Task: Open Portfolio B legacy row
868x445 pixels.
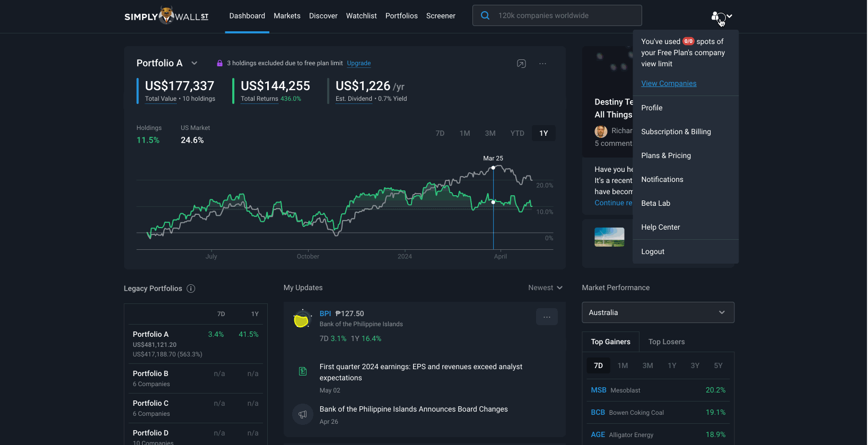Action: click(x=196, y=378)
